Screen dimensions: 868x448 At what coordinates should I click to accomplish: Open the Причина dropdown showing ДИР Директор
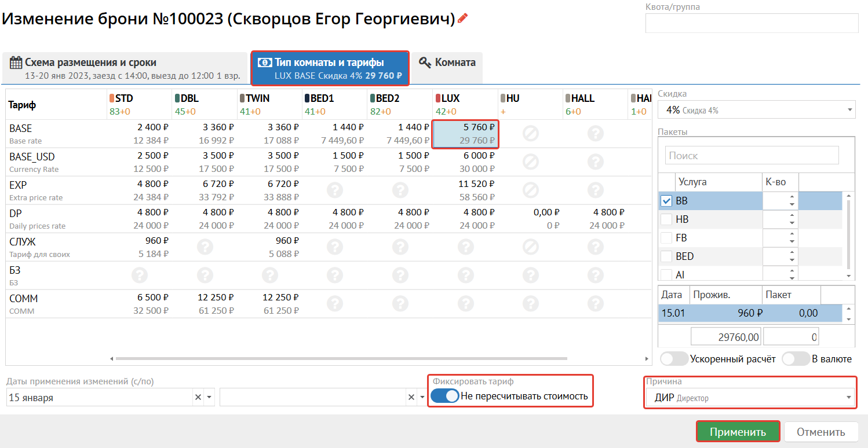click(x=750, y=398)
